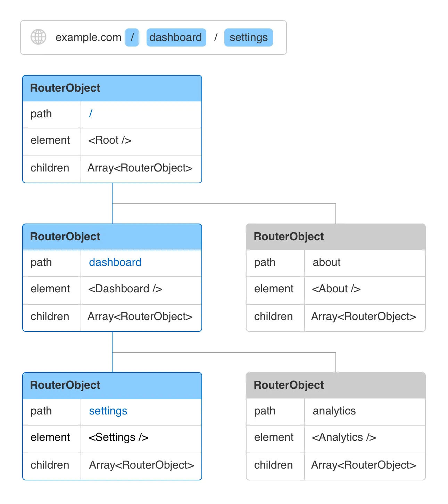Click the analytics path value
This screenshot has width=448, height=504.
point(334,411)
